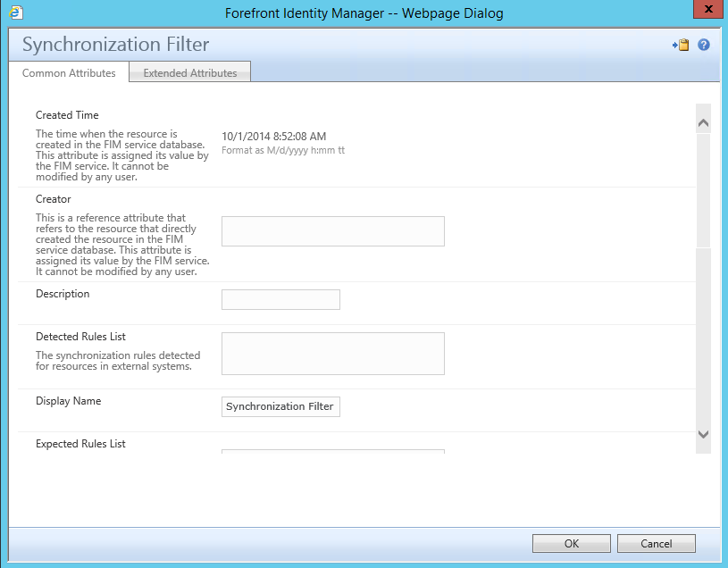Focus the Creator input box
Viewport: 728px width, 568px height.
pyautogui.click(x=333, y=231)
